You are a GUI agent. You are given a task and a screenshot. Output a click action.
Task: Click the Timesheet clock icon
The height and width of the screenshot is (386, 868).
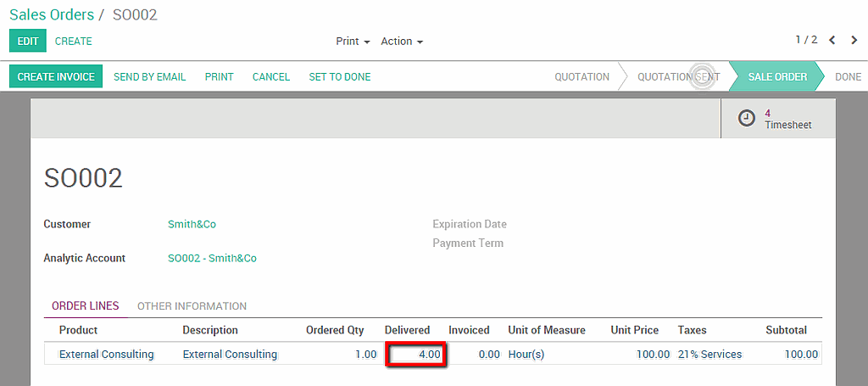[746, 119]
